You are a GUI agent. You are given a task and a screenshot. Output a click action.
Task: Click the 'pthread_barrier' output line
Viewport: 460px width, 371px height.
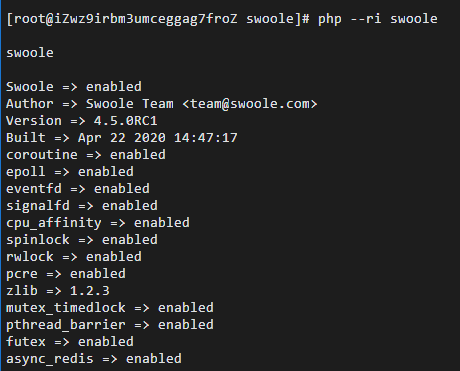[110, 325]
